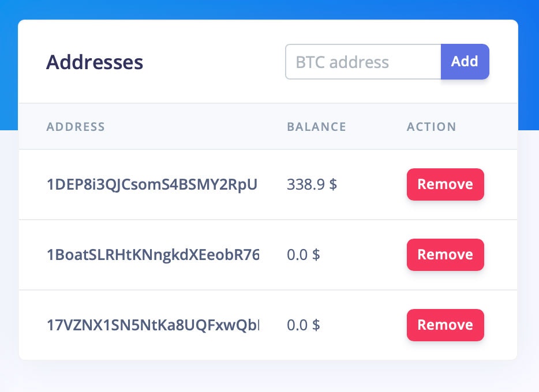
Task: Click the BALANCE column header
Action: 316,127
